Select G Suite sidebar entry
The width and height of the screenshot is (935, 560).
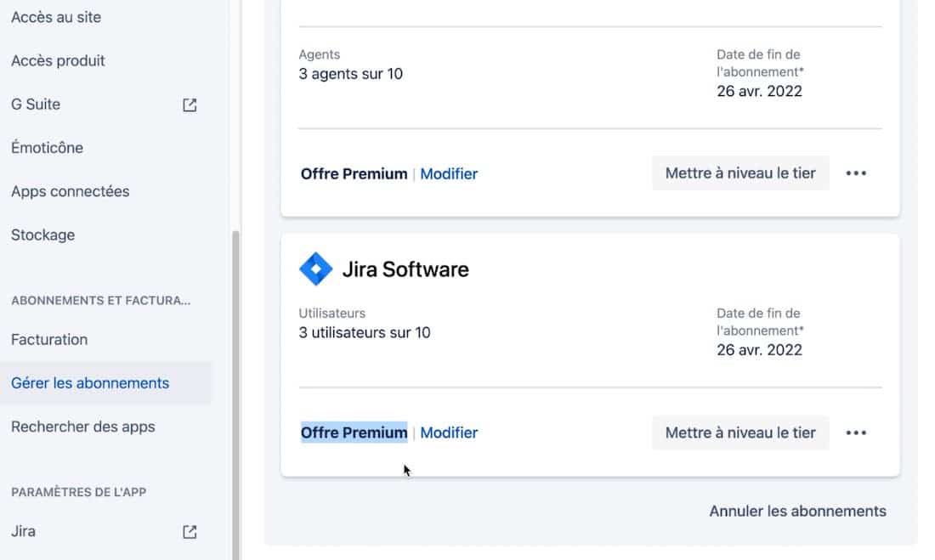(x=36, y=105)
